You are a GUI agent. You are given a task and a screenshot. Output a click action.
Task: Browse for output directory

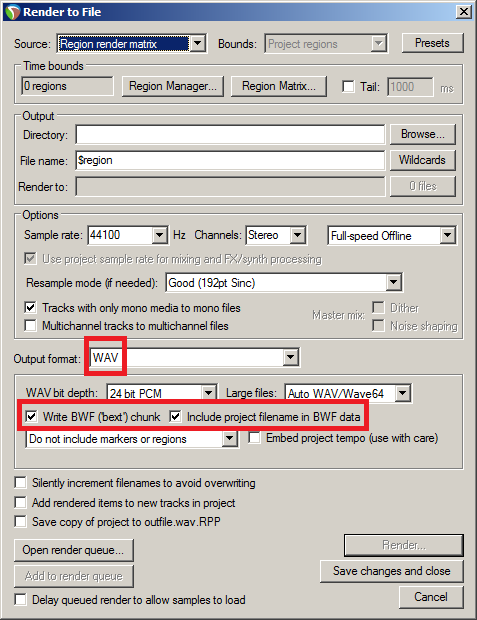tap(423, 134)
